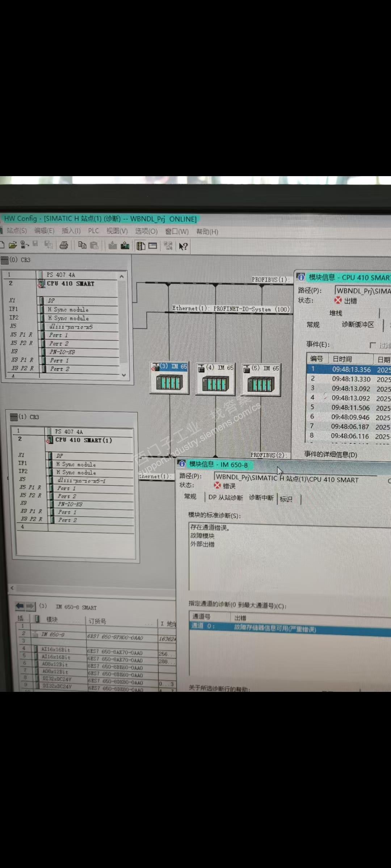This screenshot has height=868, width=391.
Task: Click the forward arrow above module table
Action: pos(30,606)
